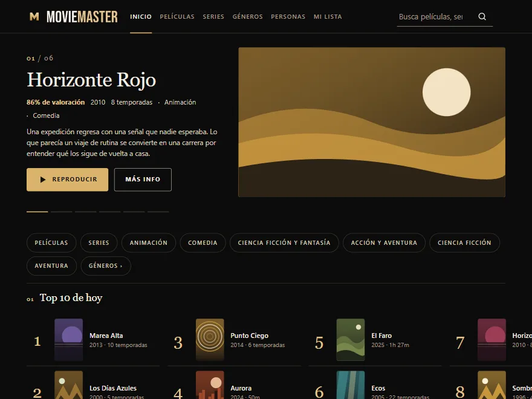Open the Series nav item
The width and height of the screenshot is (532, 399).
click(x=213, y=17)
